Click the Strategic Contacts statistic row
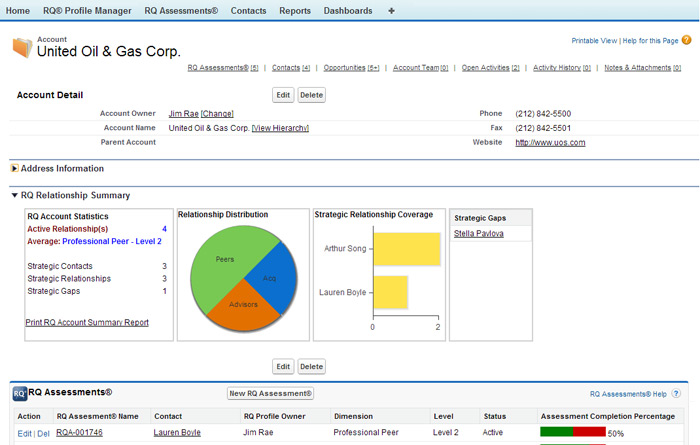This screenshot has width=700, height=445. pyautogui.click(x=97, y=266)
